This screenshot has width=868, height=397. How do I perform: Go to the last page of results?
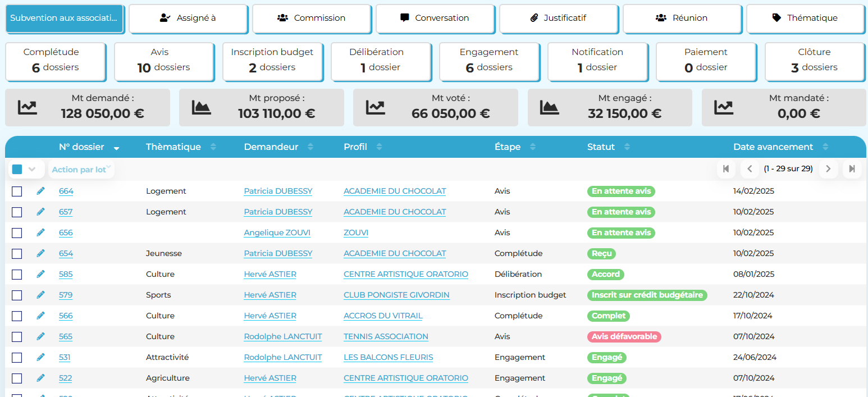pyautogui.click(x=852, y=168)
